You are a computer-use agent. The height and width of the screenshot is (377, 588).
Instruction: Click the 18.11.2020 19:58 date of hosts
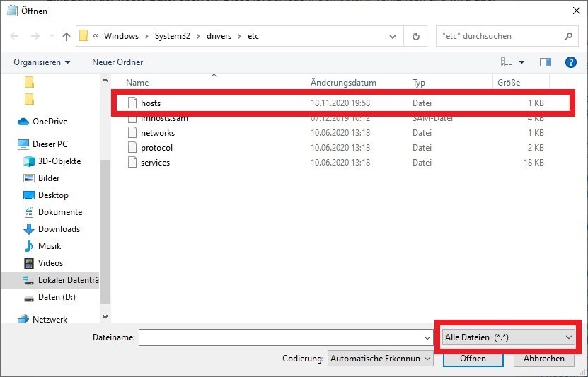[340, 103]
